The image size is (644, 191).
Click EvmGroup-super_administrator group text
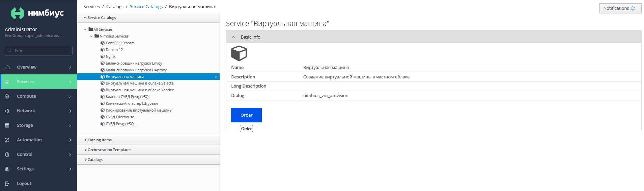33,35
